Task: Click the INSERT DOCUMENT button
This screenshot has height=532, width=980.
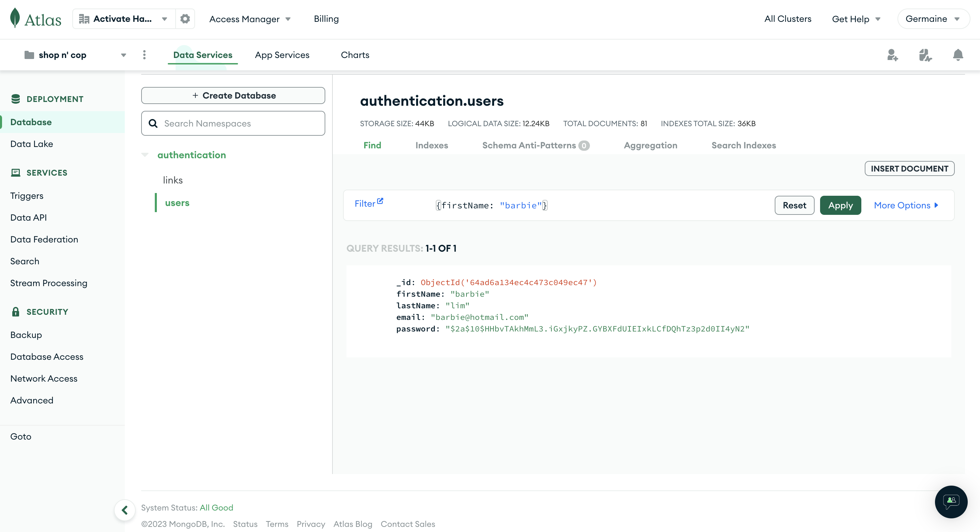Action: point(909,168)
